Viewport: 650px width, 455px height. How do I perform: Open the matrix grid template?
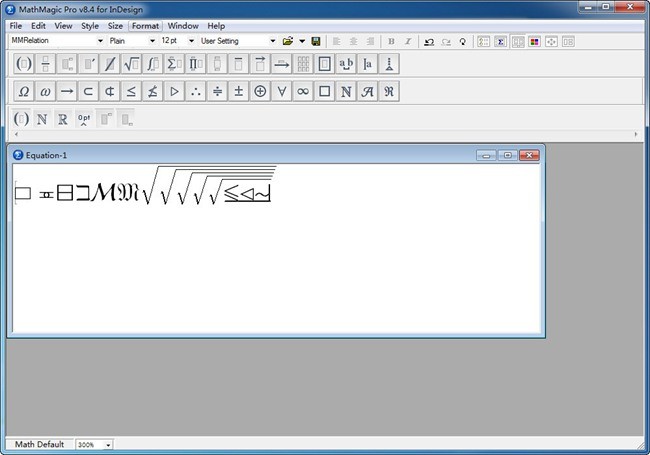coord(303,64)
